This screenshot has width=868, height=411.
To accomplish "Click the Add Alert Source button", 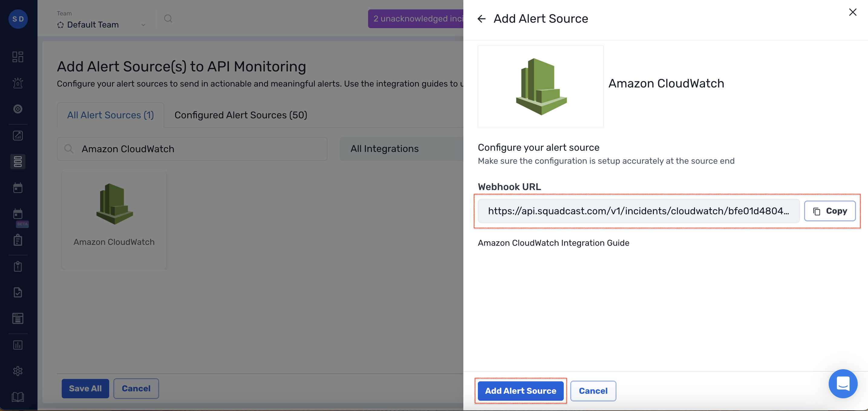I will click(520, 391).
